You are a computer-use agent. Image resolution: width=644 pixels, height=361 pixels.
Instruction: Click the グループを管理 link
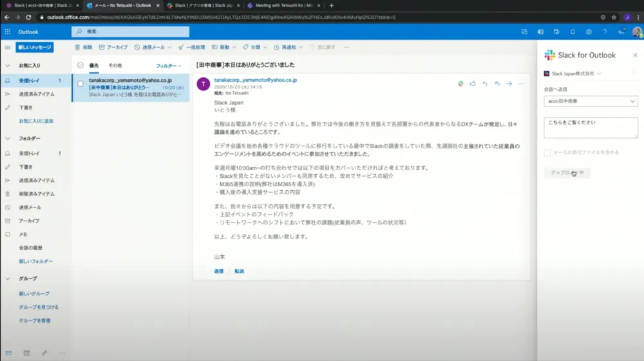pyautogui.click(x=35, y=320)
